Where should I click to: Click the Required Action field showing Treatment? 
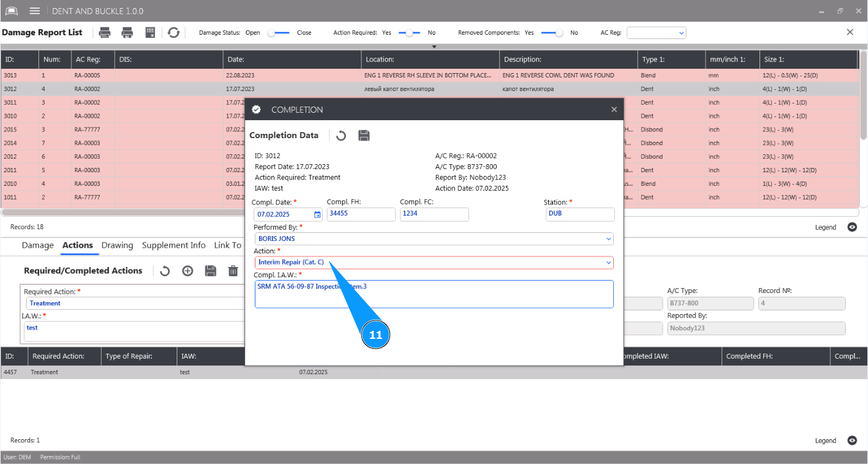[x=135, y=304]
